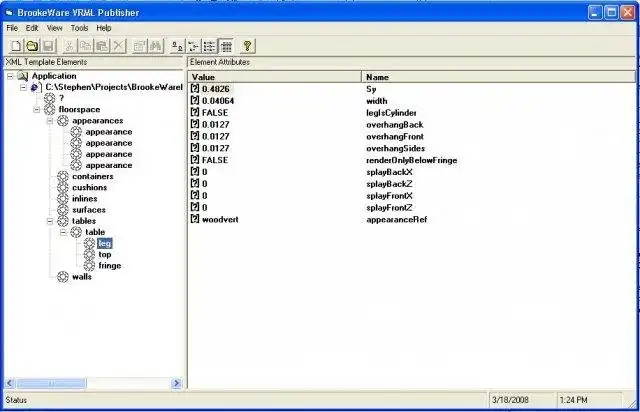Click the 3/18/2008 status bar date
Viewport: 640px width, 412px height.
click(510, 400)
